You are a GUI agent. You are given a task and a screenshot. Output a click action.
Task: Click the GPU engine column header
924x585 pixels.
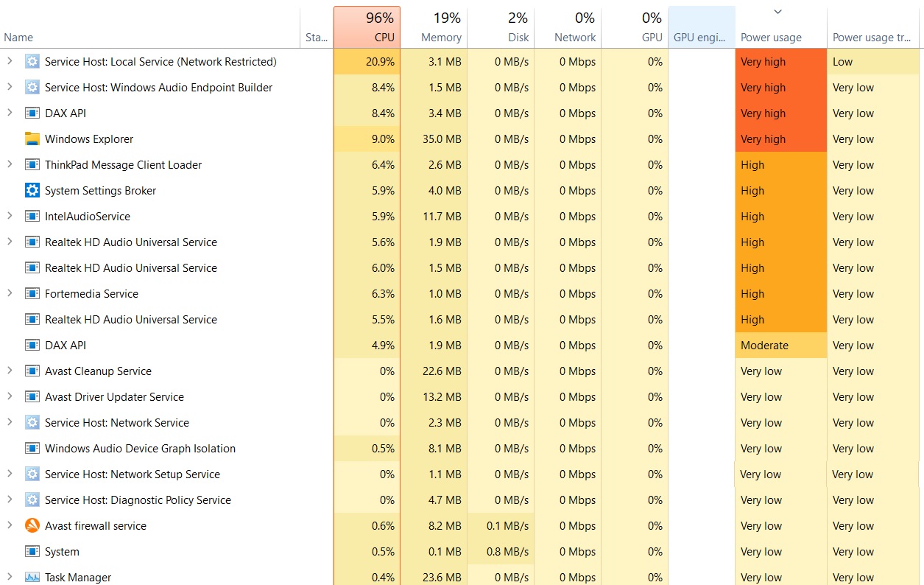702,27
